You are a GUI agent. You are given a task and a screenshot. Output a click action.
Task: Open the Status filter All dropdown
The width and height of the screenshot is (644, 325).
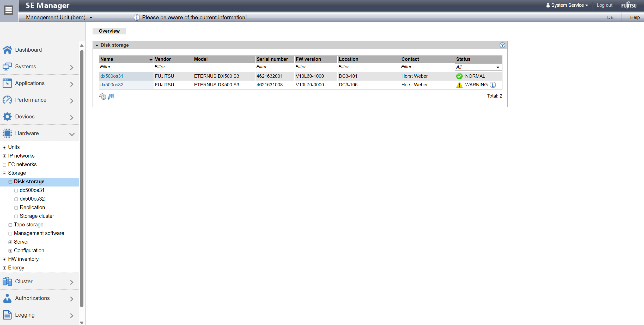point(478,67)
